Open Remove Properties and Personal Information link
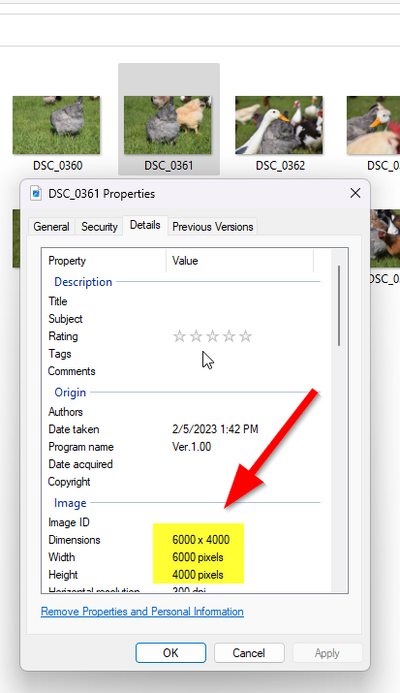Image resolution: width=400 pixels, height=693 pixels. (142, 611)
